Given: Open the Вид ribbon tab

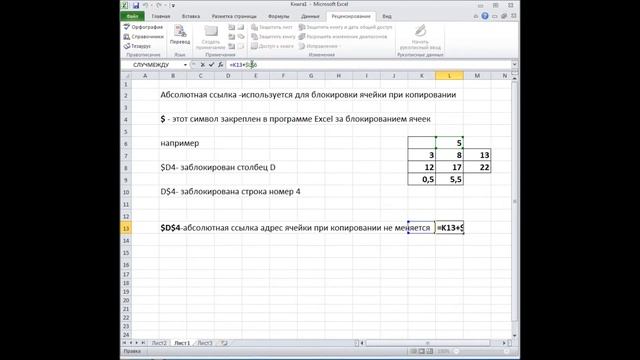Looking at the screenshot, I should 387,16.
